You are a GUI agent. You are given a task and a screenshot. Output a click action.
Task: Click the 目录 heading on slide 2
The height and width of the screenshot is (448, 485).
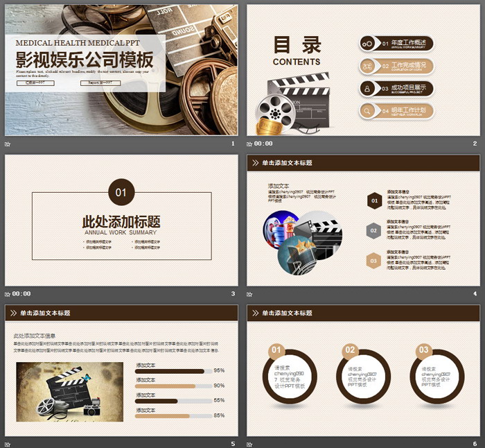point(297,45)
